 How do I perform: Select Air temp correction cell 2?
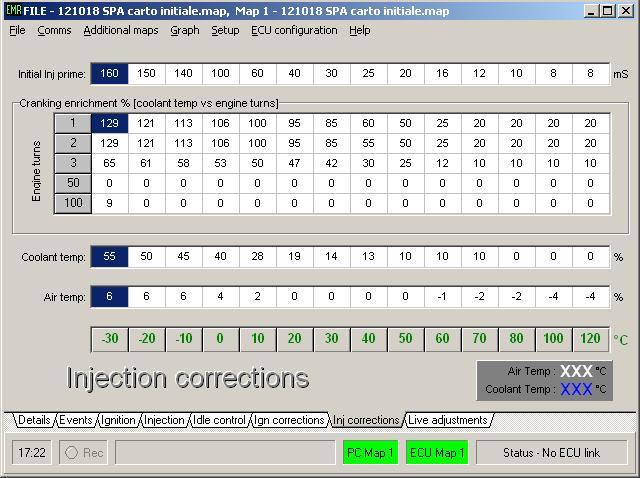tap(258, 297)
